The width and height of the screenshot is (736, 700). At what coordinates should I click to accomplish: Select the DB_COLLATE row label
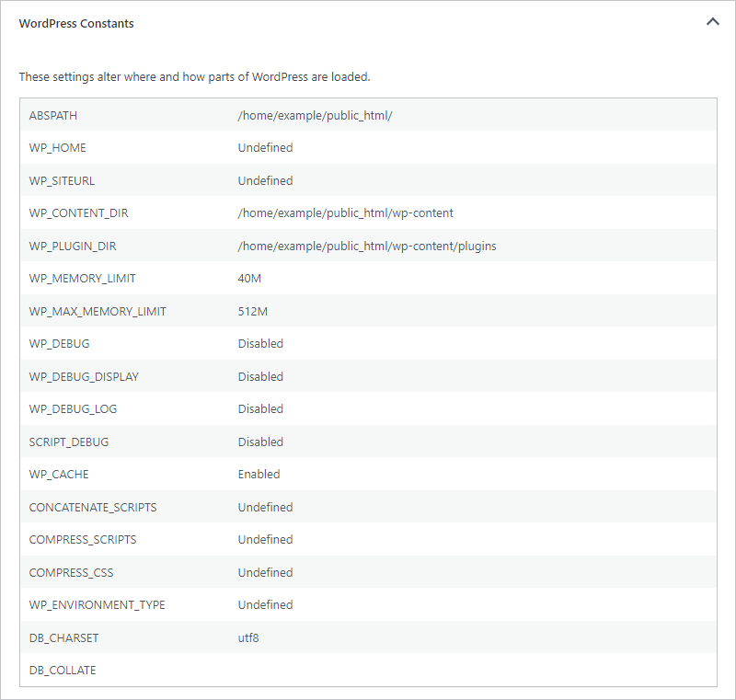click(63, 670)
